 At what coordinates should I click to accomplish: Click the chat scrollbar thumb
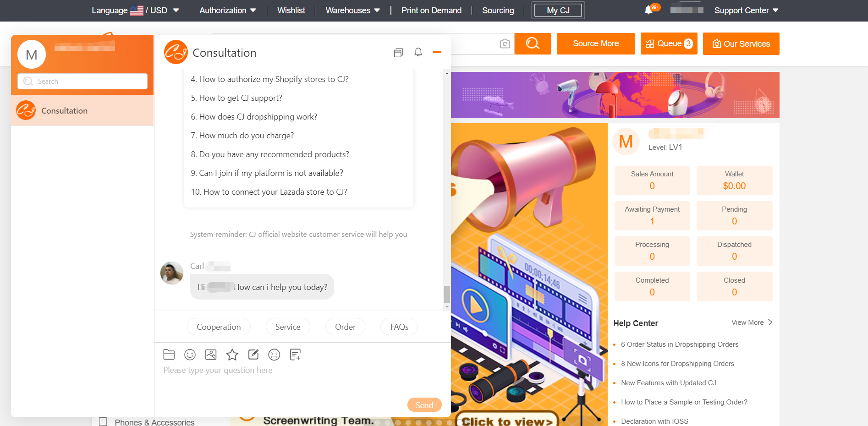pyautogui.click(x=447, y=294)
